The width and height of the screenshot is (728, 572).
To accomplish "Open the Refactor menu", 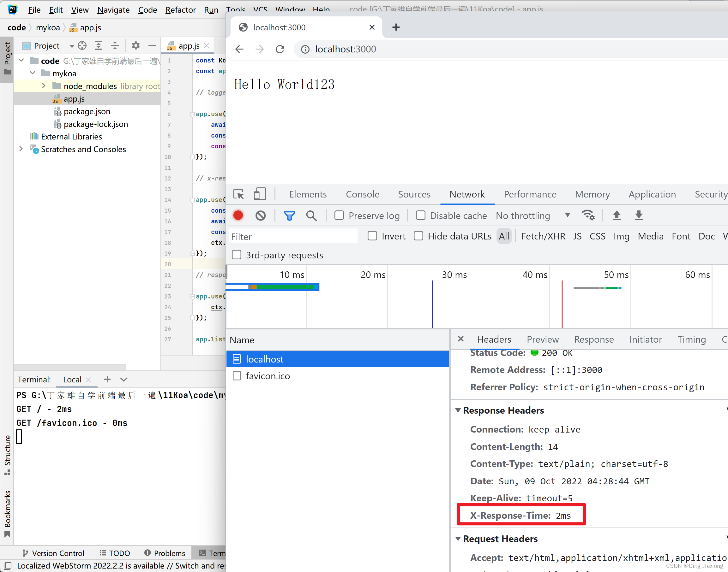I will tap(180, 10).
